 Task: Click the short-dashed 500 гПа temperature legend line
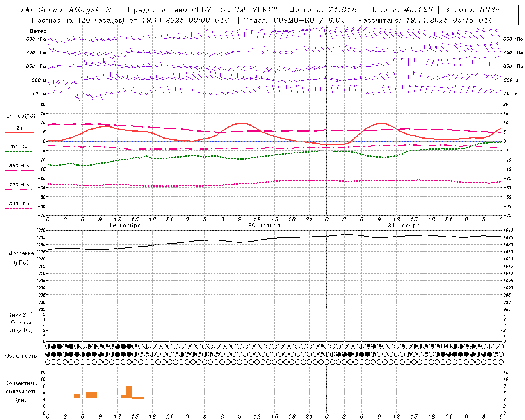pos(18,208)
